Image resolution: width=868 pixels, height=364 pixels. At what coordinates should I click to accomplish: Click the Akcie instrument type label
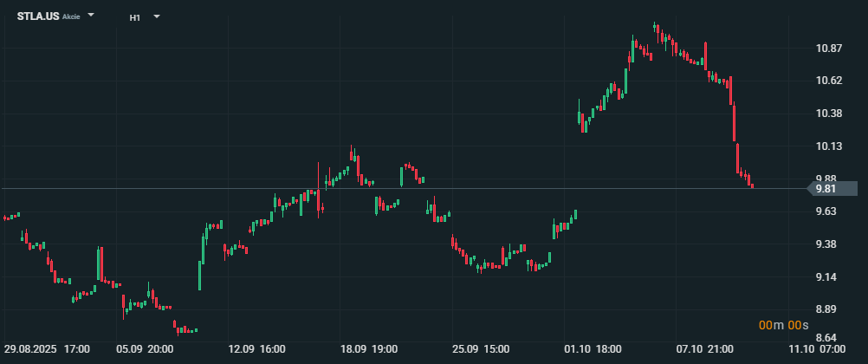(71, 17)
